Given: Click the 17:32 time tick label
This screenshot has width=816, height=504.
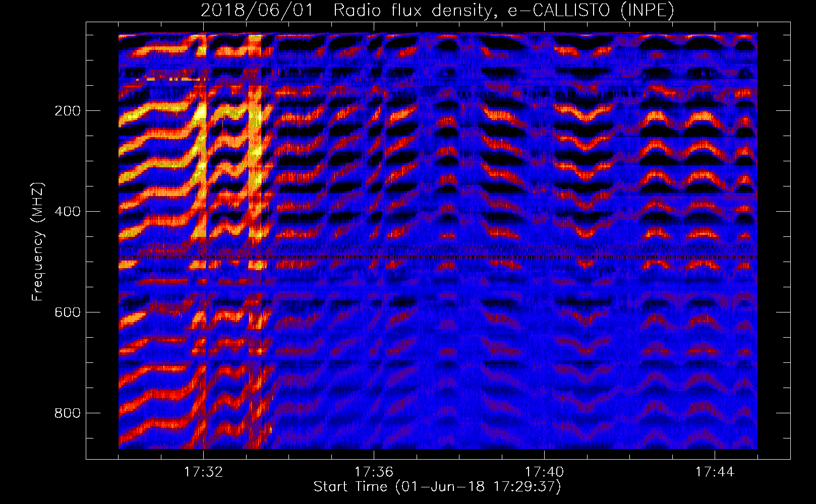Looking at the screenshot, I should [x=203, y=472].
